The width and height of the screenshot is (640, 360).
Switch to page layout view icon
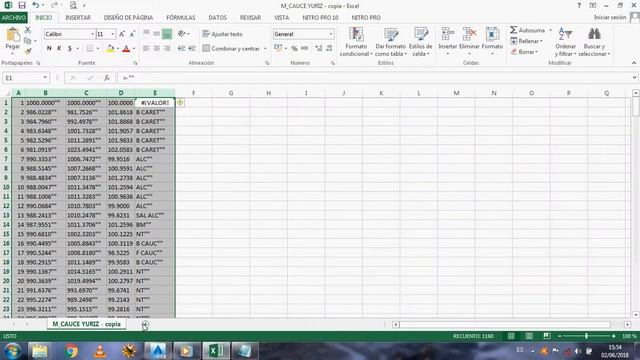(529, 336)
